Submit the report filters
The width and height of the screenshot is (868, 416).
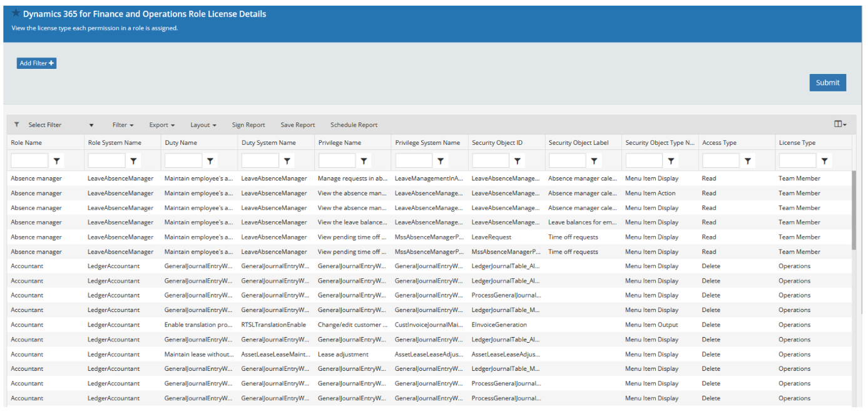point(827,83)
